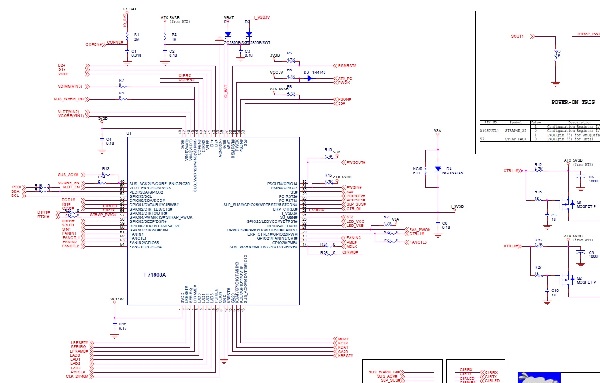Image resolution: width=600 pixels, height=383 pixels.
Task: Select the C1 capacitor under R1
Action: click(x=127, y=52)
